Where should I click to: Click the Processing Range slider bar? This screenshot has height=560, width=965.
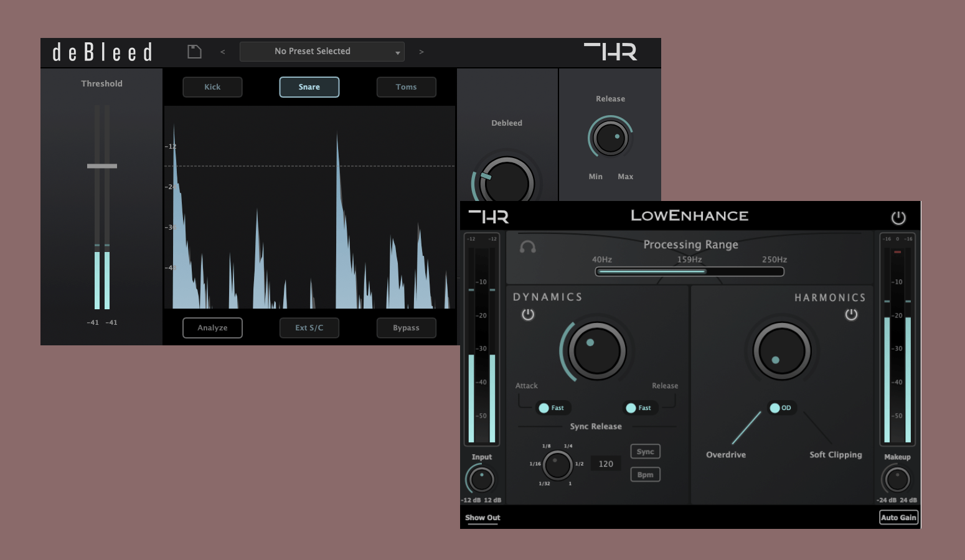(690, 271)
